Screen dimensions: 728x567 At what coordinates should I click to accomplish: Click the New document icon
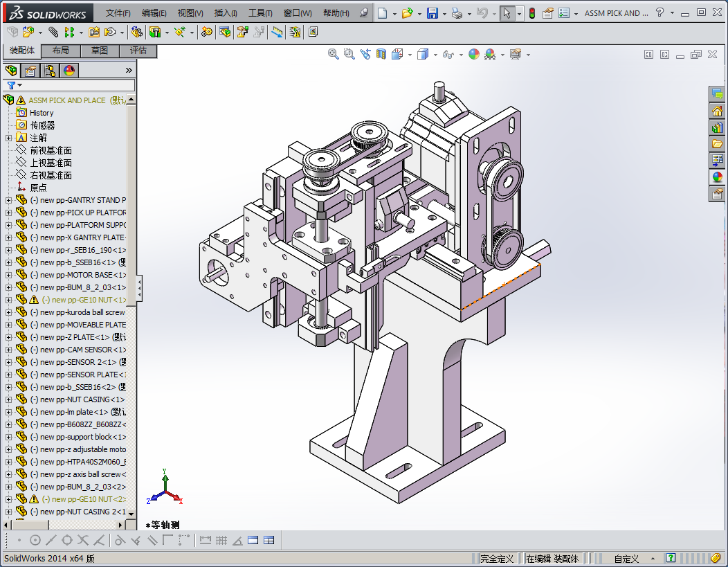point(383,13)
